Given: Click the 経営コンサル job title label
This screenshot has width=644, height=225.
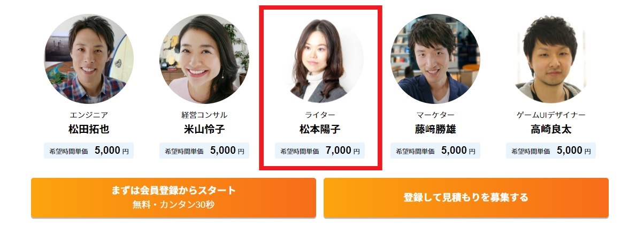Looking at the screenshot, I should (204, 115).
